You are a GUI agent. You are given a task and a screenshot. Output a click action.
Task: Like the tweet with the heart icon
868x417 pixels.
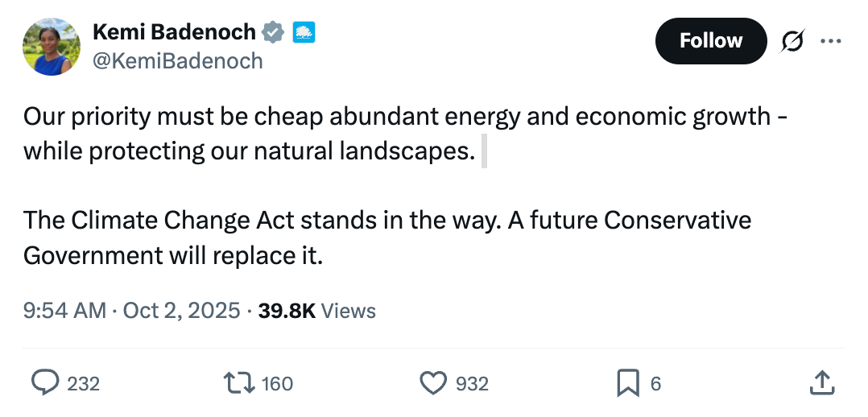click(434, 383)
